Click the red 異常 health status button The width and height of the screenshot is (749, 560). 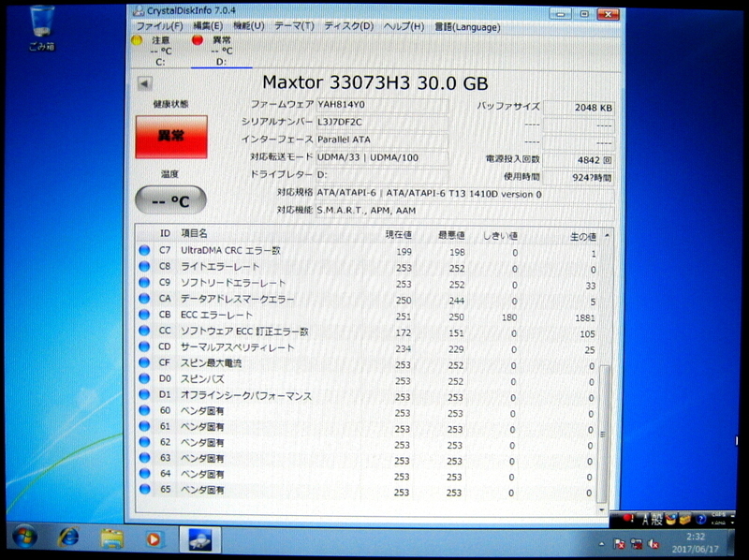pyautogui.click(x=171, y=137)
